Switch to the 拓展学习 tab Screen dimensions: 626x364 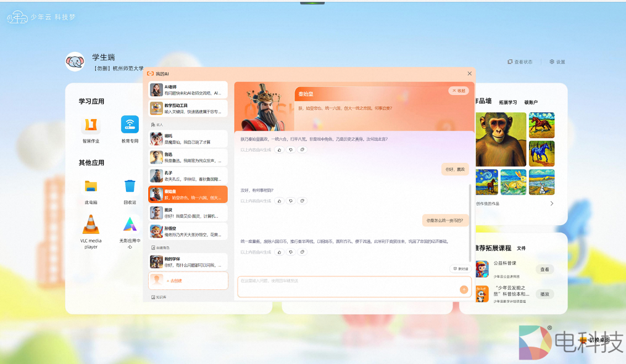507,102
